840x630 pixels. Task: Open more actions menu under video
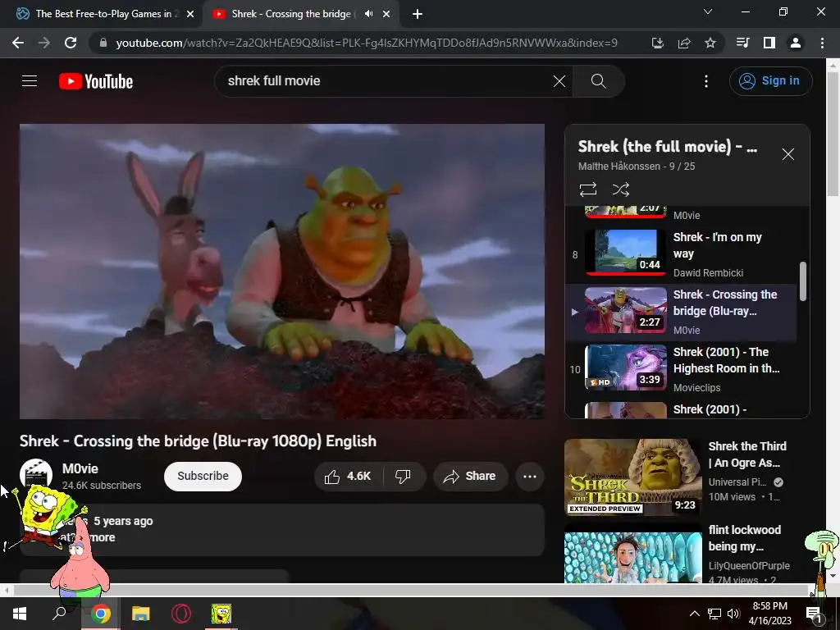coord(530,477)
